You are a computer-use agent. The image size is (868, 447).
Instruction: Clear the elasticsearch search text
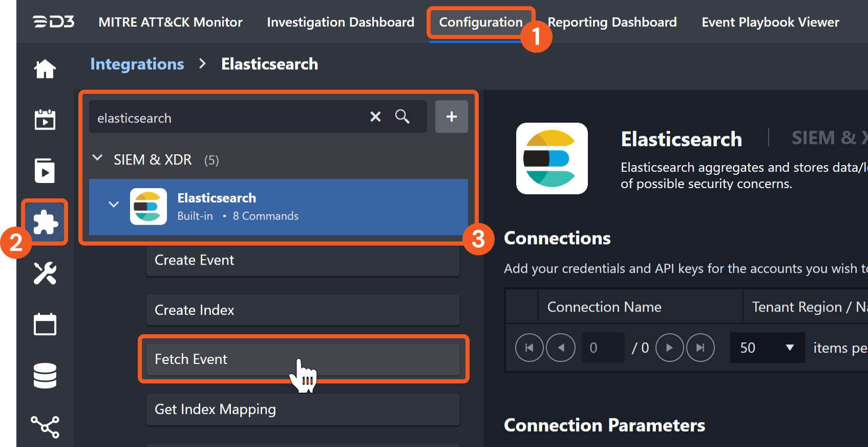(x=375, y=117)
